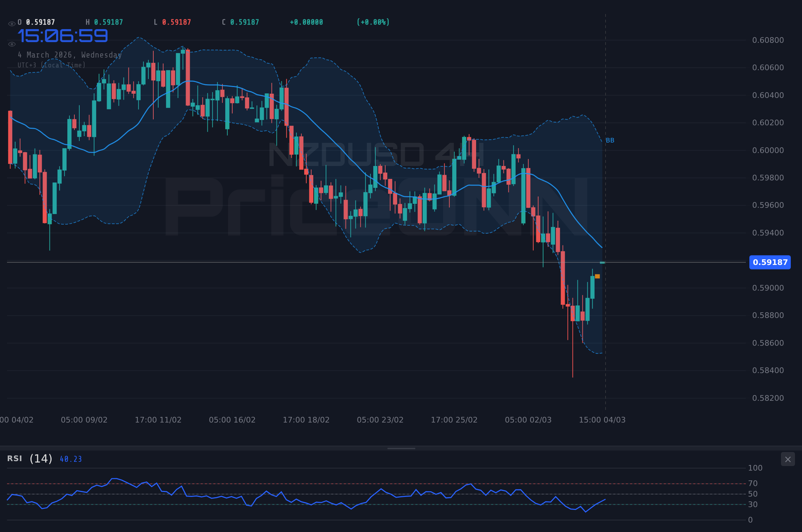The height and width of the screenshot is (532, 802).
Task: Select the L 0.59187 low value
Action: pyautogui.click(x=172, y=22)
